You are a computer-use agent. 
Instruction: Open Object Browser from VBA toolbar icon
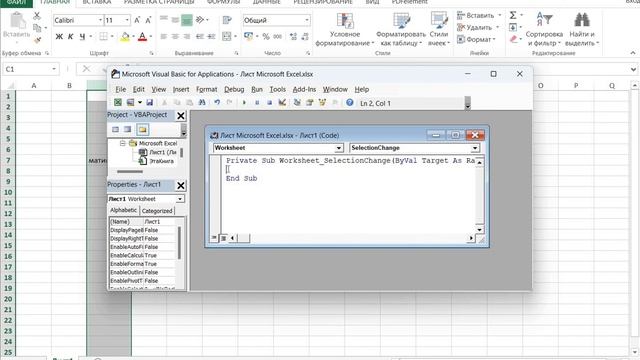pyautogui.click(x=322, y=103)
